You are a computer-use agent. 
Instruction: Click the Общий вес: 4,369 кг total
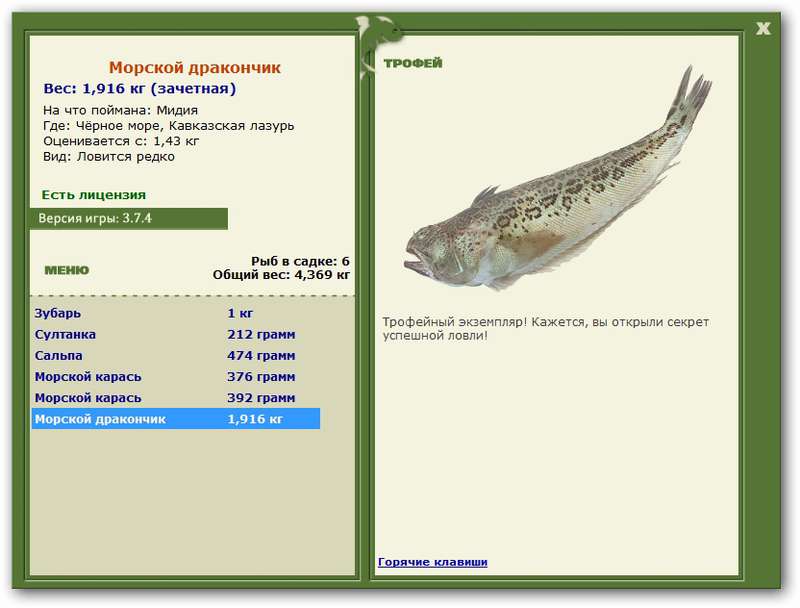pos(281,275)
